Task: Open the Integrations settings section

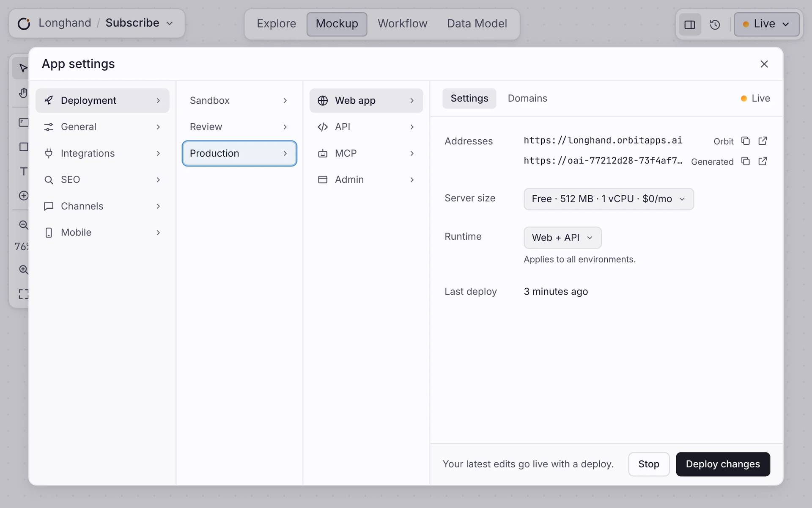Action: click(x=102, y=153)
